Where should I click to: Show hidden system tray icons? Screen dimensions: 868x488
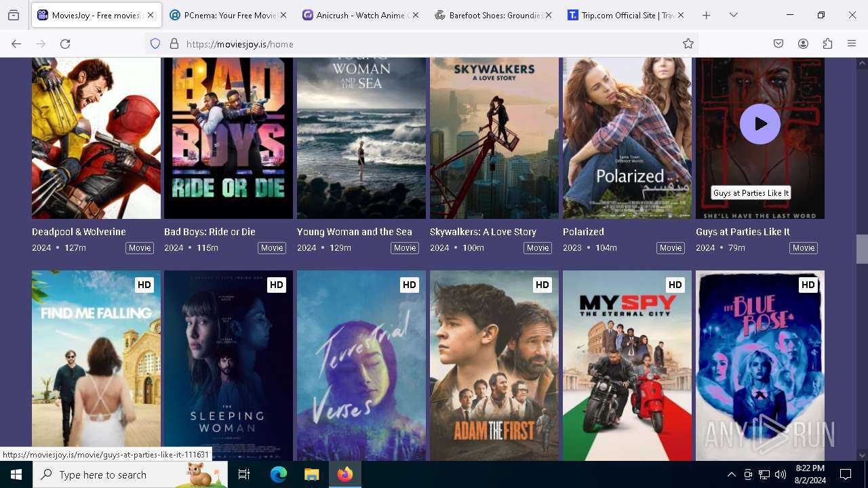[x=731, y=474]
